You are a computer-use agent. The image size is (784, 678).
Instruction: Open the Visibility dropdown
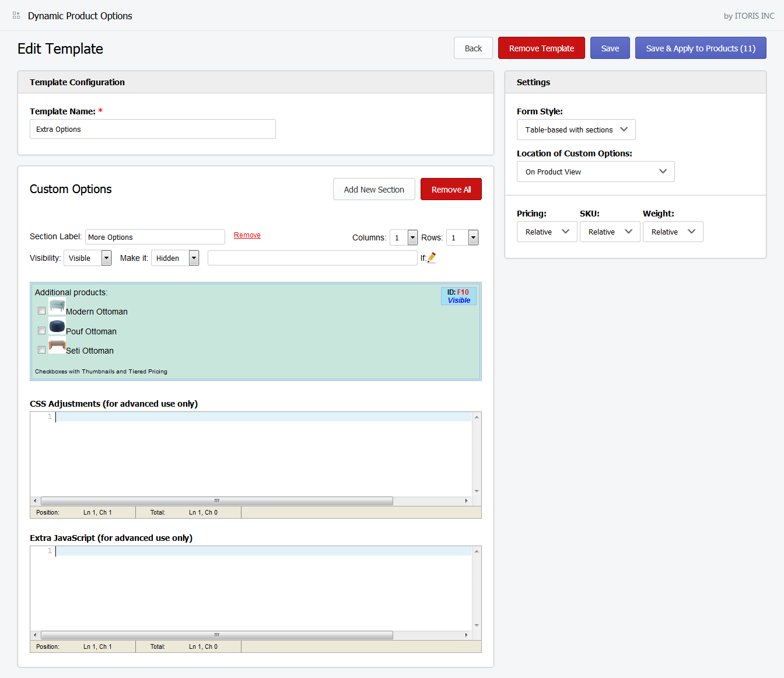click(x=87, y=258)
